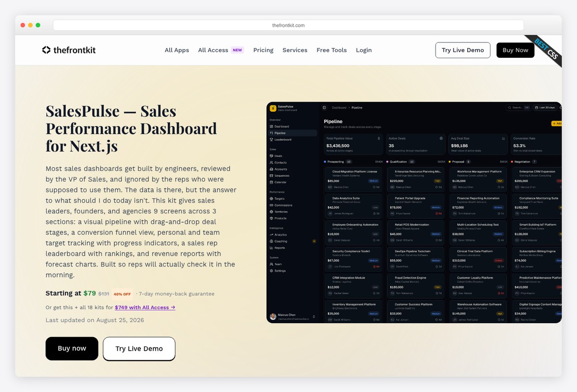The height and width of the screenshot is (392, 577).
Task: Open Leaderboard trophy icon in sidebar
Action: tap(272, 139)
